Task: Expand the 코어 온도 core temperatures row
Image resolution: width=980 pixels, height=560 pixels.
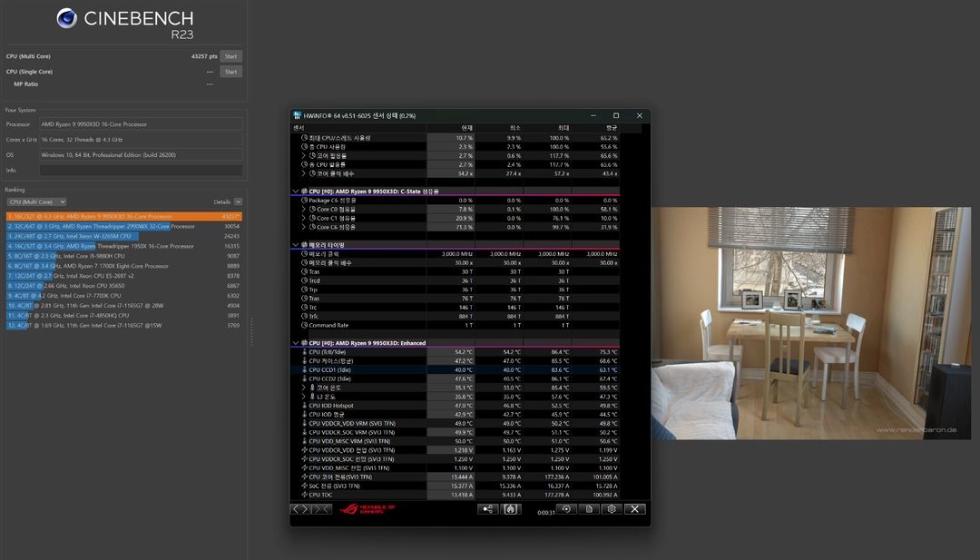Action: 304,388
